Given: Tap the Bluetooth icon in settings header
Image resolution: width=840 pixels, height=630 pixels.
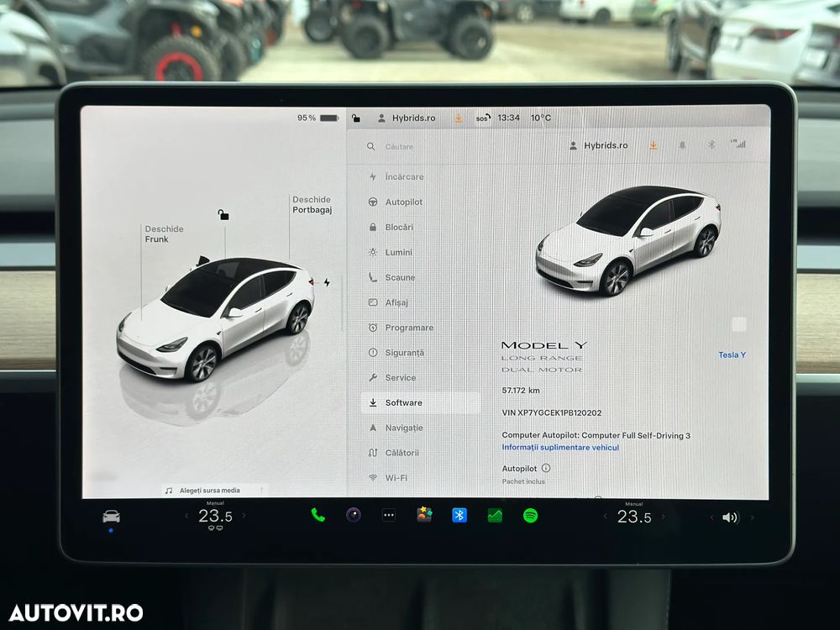Looking at the screenshot, I should 711,144.
